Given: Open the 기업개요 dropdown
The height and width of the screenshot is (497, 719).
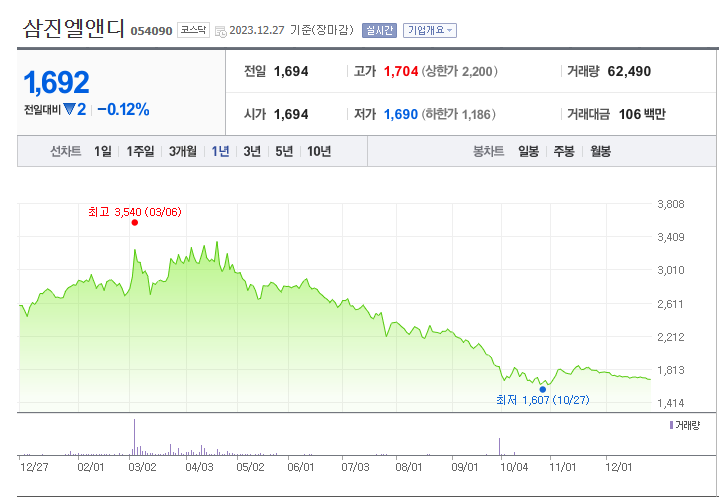Looking at the screenshot, I should tap(430, 31).
